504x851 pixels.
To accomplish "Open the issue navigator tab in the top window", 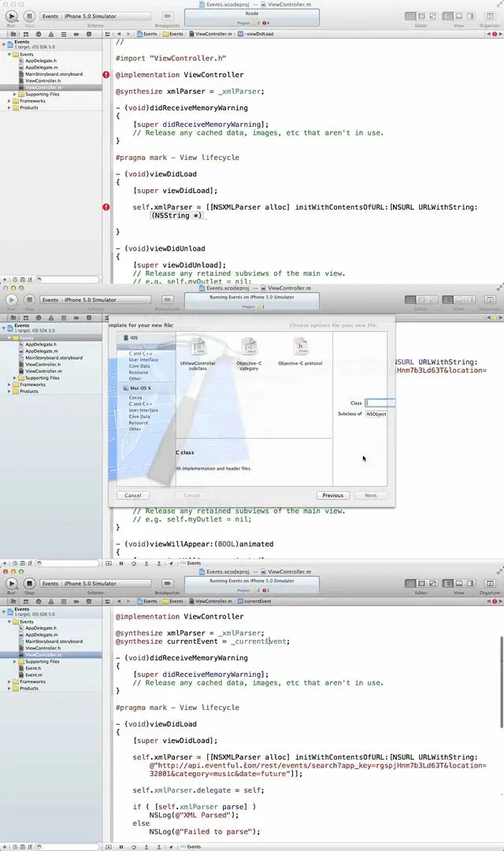I will (x=51, y=34).
